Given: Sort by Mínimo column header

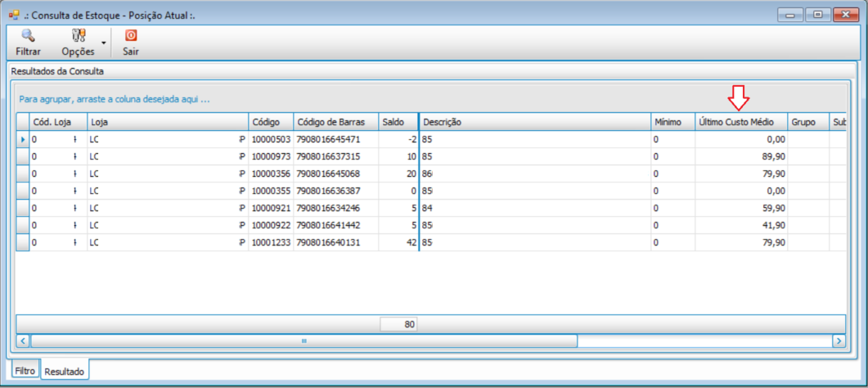Looking at the screenshot, I should pos(672,122).
